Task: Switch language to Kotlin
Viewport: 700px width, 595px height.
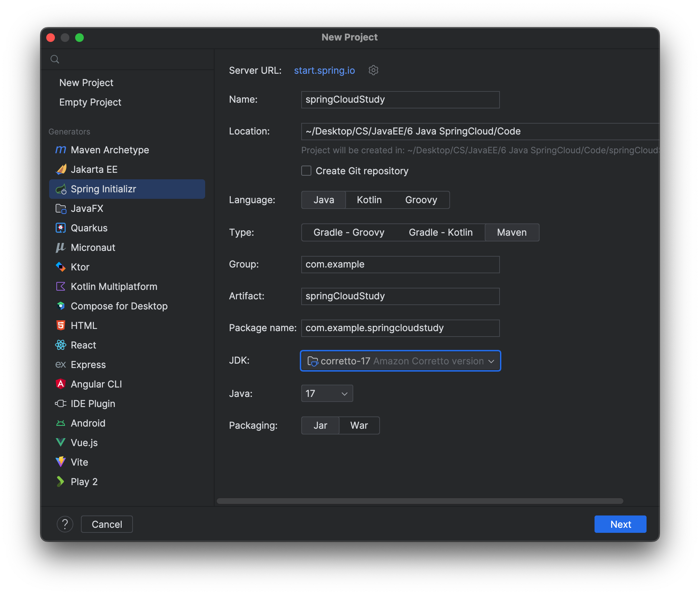Action: [x=369, y=200]
